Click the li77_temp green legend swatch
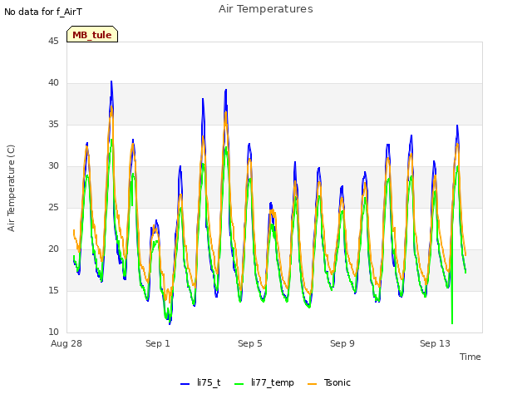Image resolution: width=532 pixels, height=399 pixels. coord(239,384)
